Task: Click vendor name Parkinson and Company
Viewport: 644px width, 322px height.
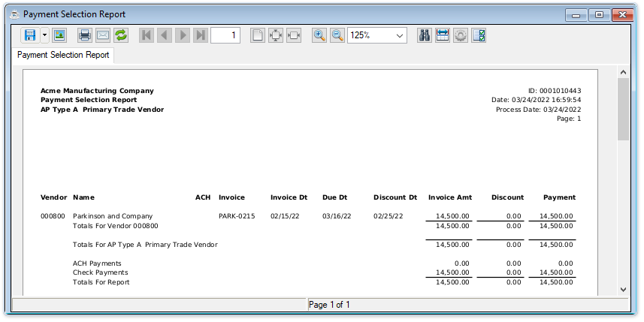Action: [113, 216]
